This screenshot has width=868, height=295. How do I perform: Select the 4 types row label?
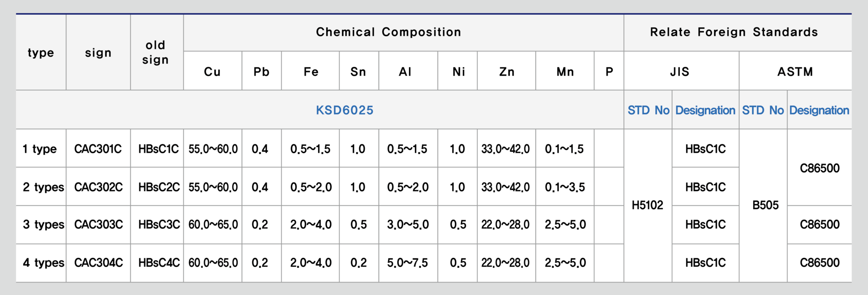click(43, 263)
